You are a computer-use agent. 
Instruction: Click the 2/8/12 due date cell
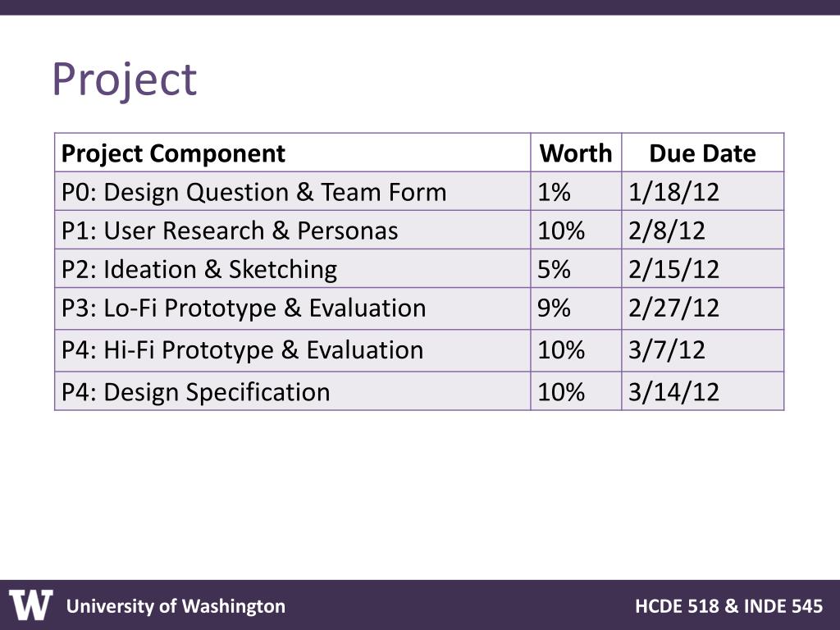tap(667, 231)
